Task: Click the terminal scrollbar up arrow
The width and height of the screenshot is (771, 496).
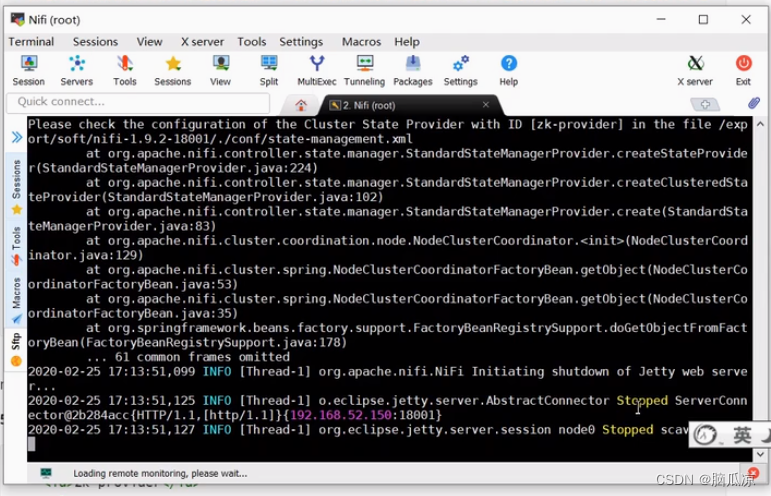Action: click(x=760, y=124)
